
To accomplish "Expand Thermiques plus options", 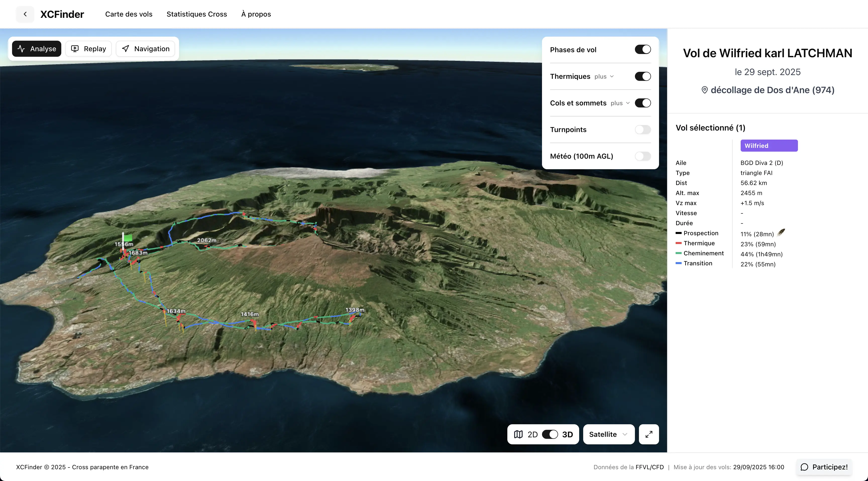I will click(x=604, y=77).
